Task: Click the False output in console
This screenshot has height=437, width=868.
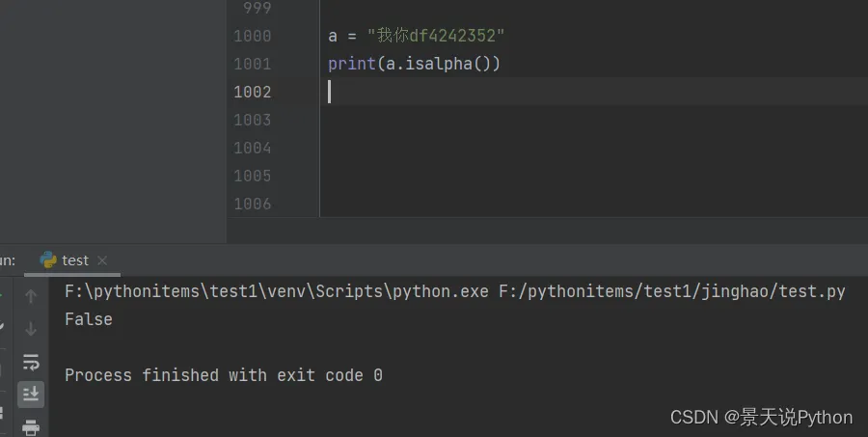Action: point(89,319)
